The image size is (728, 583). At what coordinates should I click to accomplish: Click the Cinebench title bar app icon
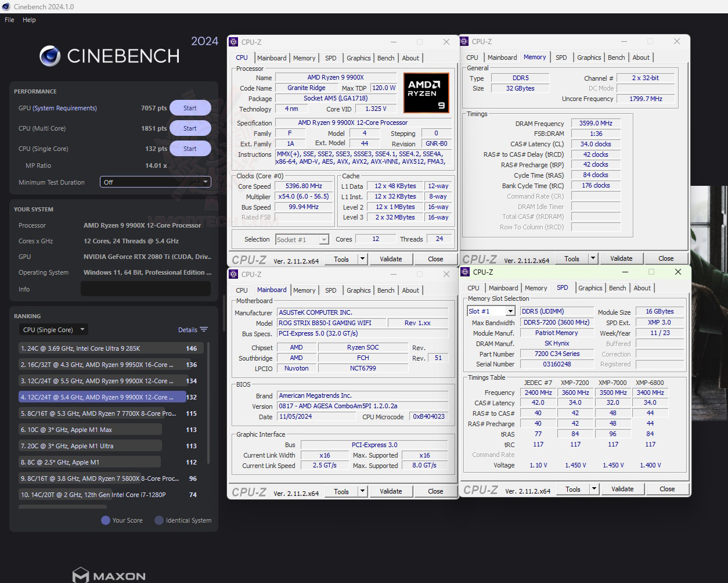6,6
